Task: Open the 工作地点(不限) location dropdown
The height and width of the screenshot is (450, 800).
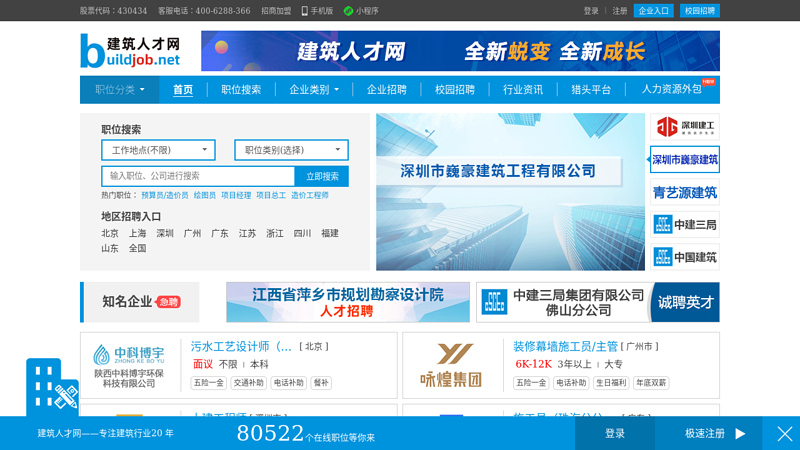Action: coord(158,150)
